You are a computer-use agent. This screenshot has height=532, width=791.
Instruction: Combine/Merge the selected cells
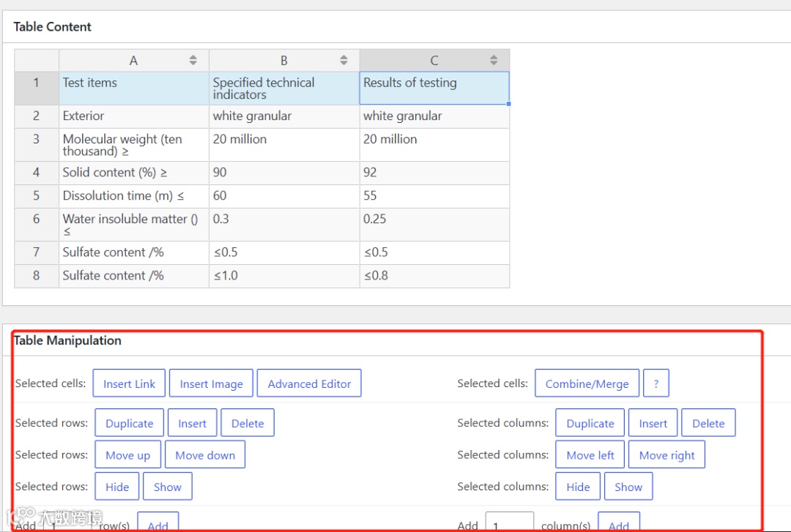point(587,383)
